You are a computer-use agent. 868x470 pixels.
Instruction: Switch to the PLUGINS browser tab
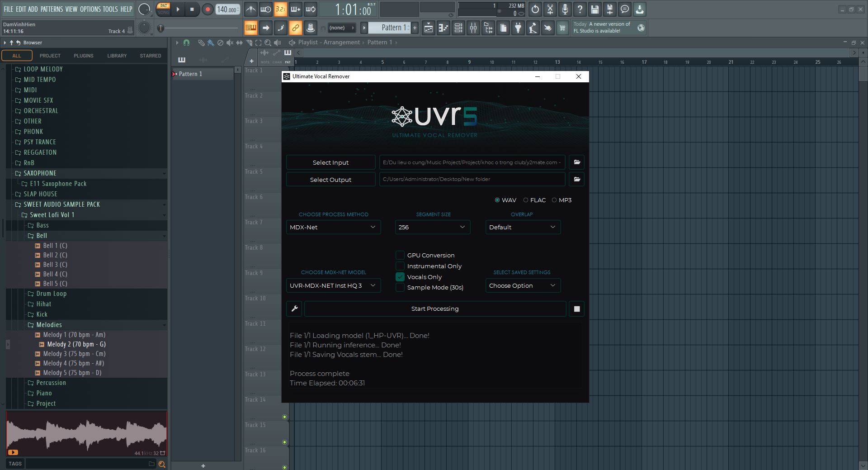click(x=84, y=56)
